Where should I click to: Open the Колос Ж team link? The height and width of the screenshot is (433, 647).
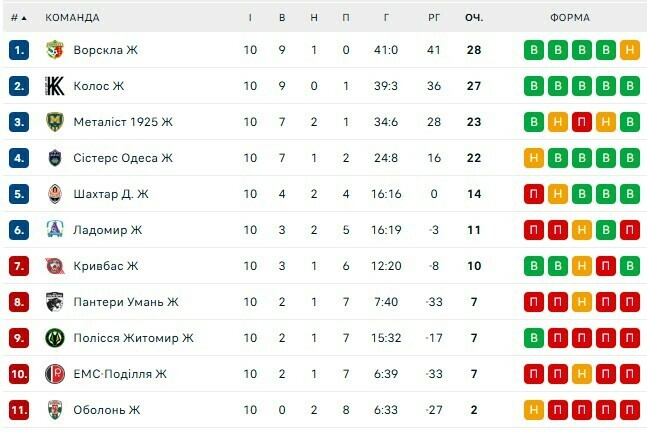coord(99,86)
